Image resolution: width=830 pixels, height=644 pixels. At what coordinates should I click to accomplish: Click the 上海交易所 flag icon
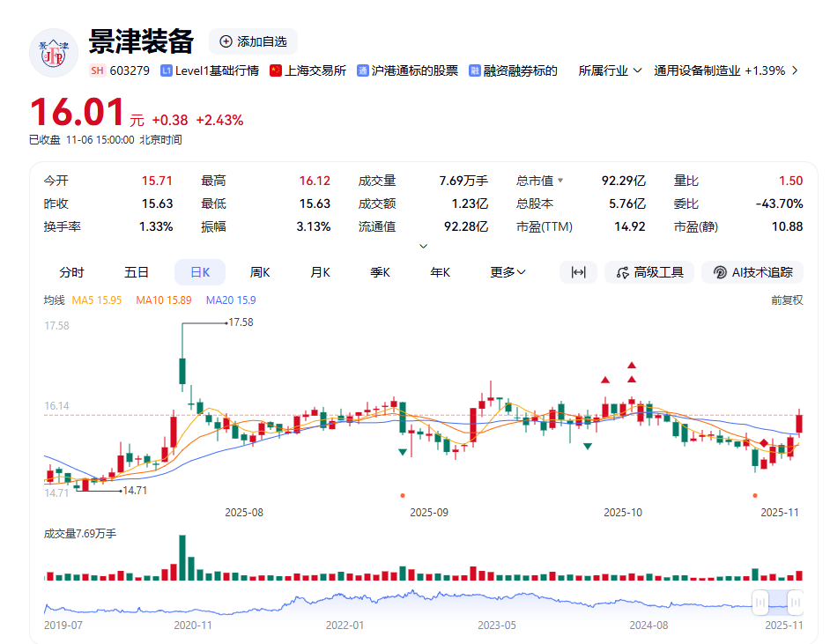(275, 70)
